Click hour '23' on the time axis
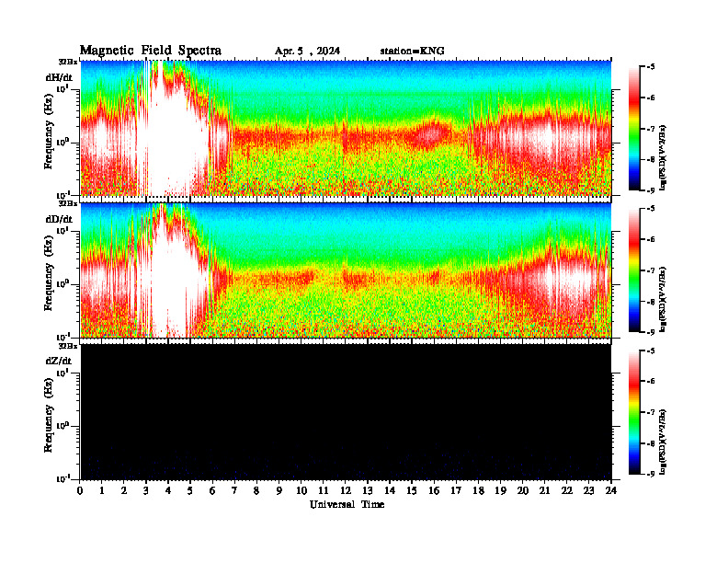The width and height of the screenshot is (728, 563). [x=588, y=490]
